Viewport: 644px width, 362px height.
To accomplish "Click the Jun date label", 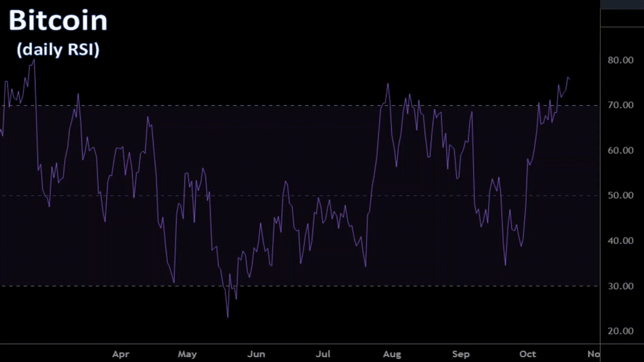I will point(256,354).
